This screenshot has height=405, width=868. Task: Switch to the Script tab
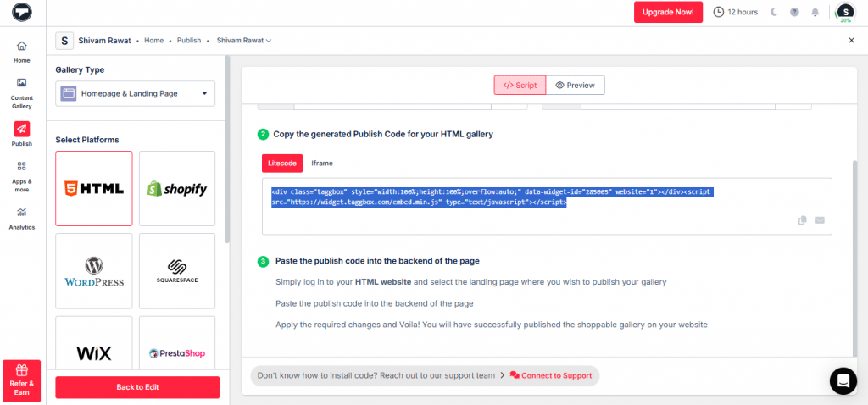(520, 86)
